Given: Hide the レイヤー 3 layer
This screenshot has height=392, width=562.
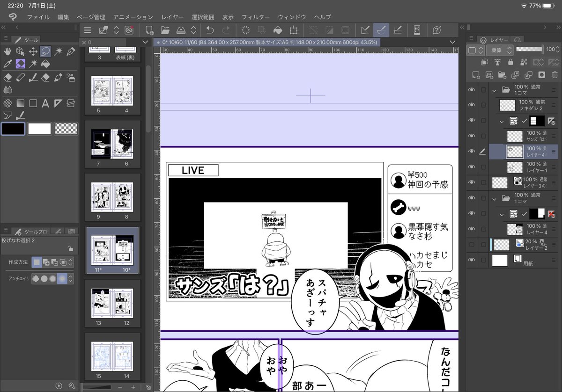Looking at the screenshot, I should click(472, 182).
